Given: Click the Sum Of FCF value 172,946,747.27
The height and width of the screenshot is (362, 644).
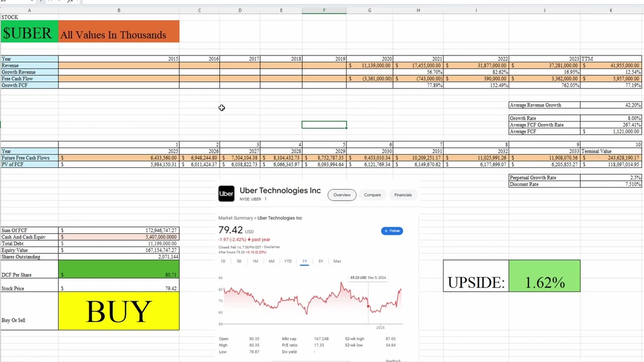Looking at the screenshot, I should pyautogui.click(x=119, y=230).
